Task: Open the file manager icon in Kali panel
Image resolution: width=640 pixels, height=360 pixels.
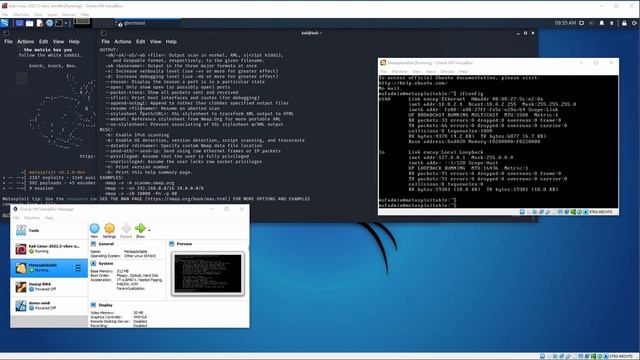Action: [x=29, y=23]
